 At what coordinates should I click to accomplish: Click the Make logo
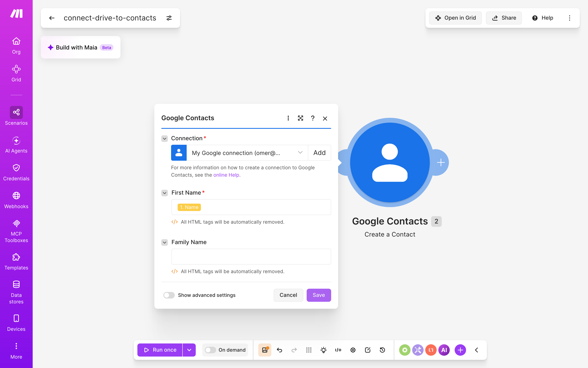tap(16, 13)
